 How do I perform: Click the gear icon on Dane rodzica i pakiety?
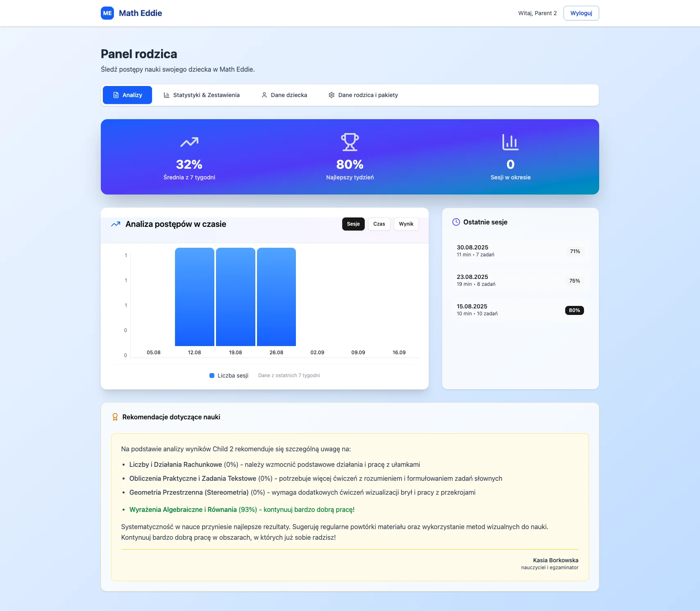click(331, 95)
